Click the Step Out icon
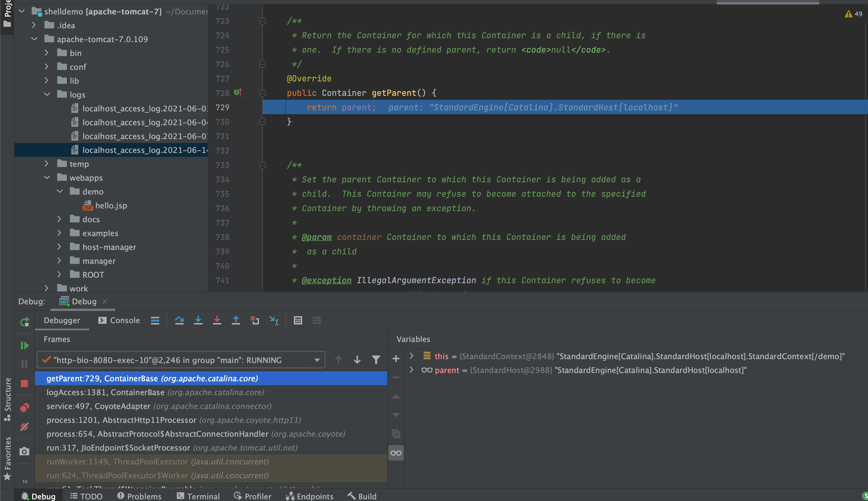This screenshot has height=501, width=868. point(236,320)
